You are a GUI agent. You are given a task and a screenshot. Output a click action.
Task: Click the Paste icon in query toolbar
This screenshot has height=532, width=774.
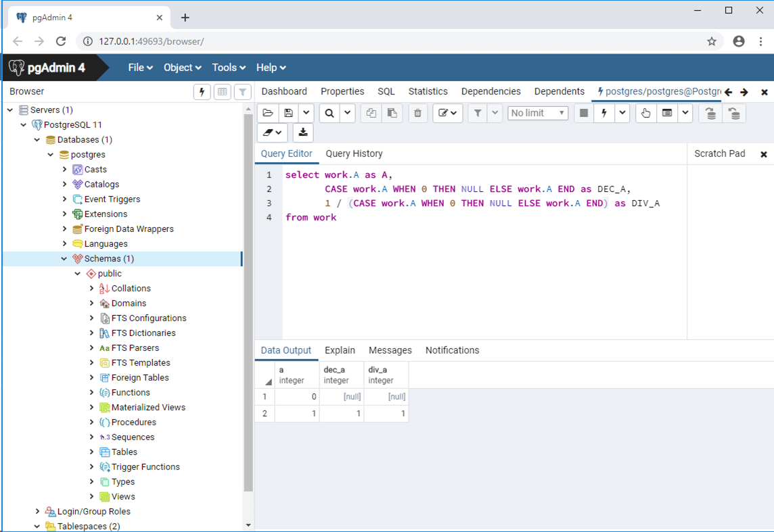(392, 113)
